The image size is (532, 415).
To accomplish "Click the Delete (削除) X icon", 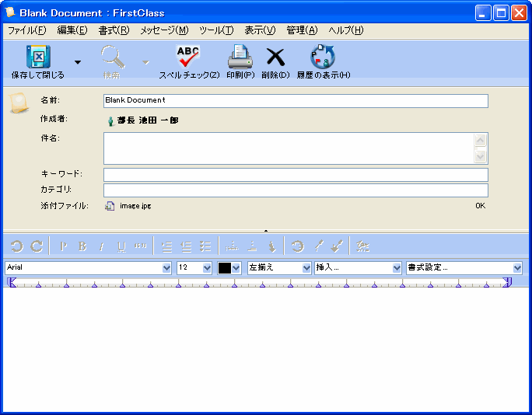I will tap(275, 58).
